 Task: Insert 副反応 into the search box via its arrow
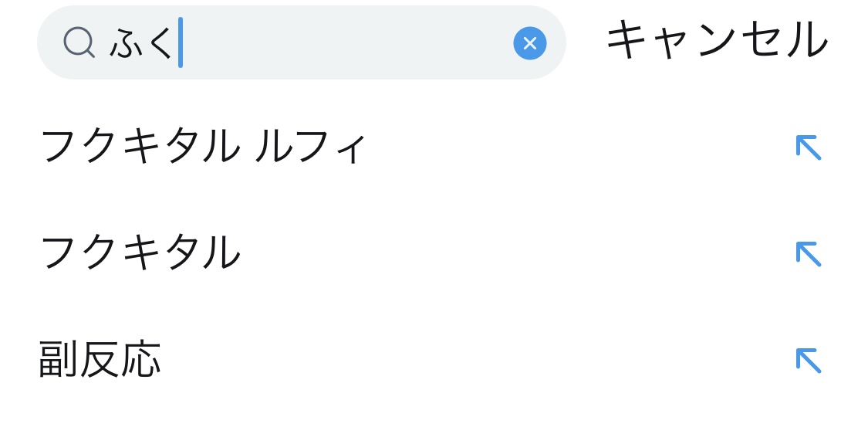(x=808, y=361)
